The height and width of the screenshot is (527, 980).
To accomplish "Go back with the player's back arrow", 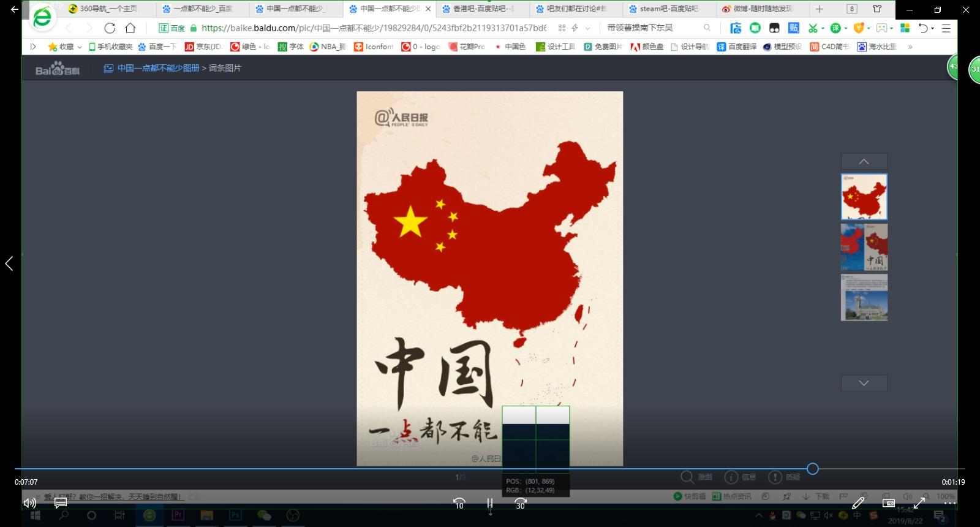I will coord(14,9).
